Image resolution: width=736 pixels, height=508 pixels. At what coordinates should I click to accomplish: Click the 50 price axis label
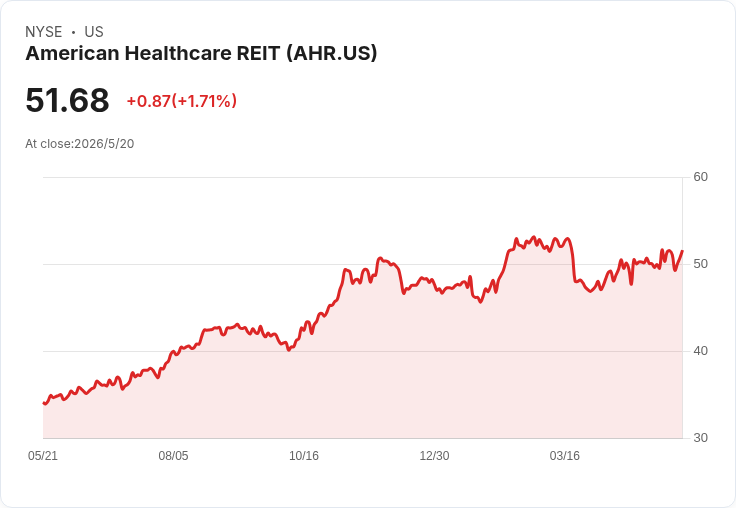(x=700, y=264)
